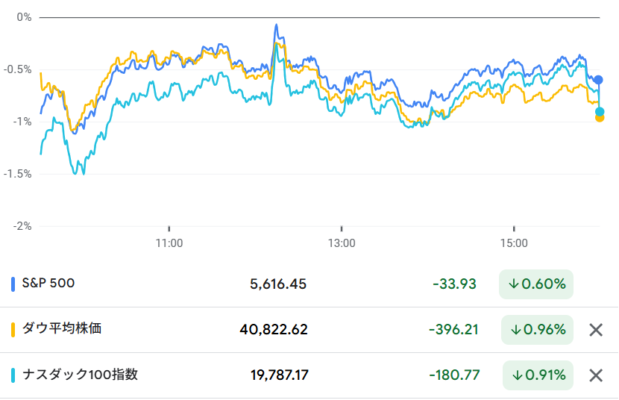Select the cyan end-point dot on chart

click(x=600, y=112)
